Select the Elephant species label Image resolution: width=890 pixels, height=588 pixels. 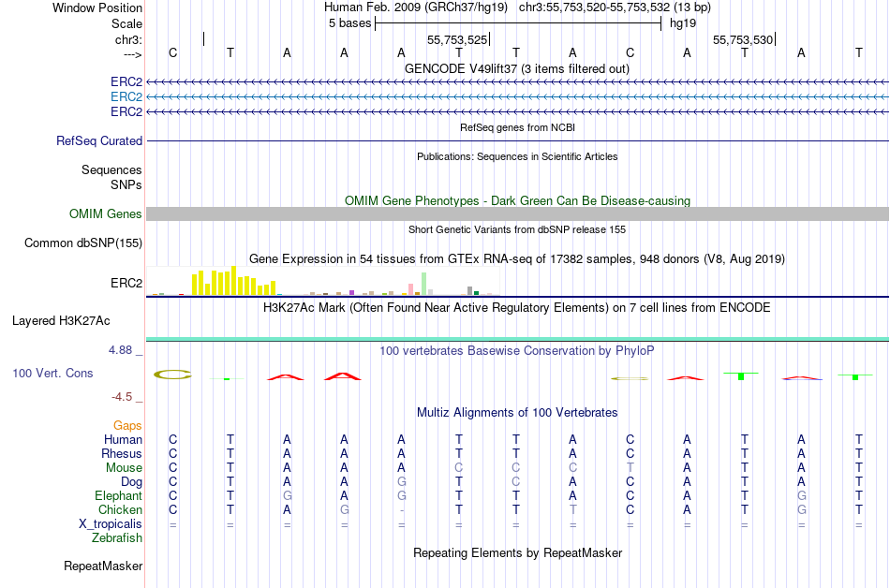[x=118, y=495]
